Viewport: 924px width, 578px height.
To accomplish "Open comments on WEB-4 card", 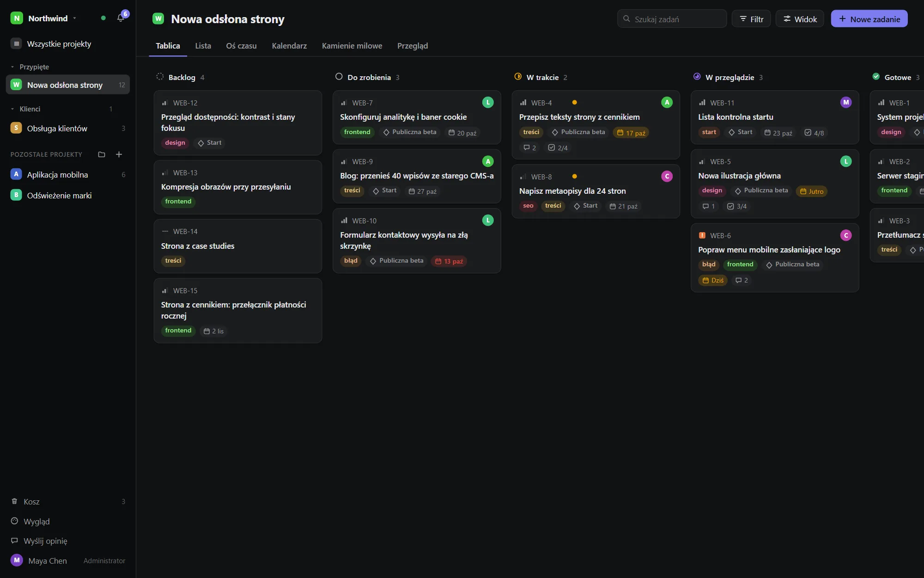I will [x=529, y=148].
